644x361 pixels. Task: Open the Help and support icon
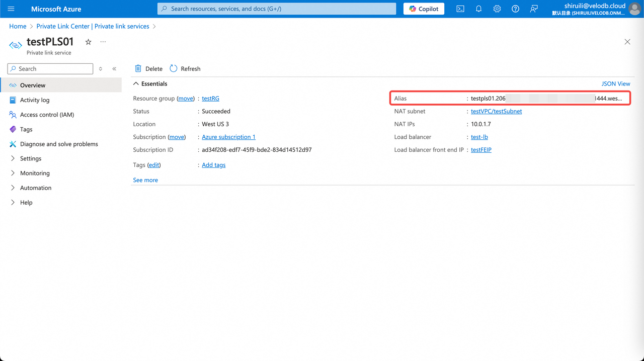point(515,9)
